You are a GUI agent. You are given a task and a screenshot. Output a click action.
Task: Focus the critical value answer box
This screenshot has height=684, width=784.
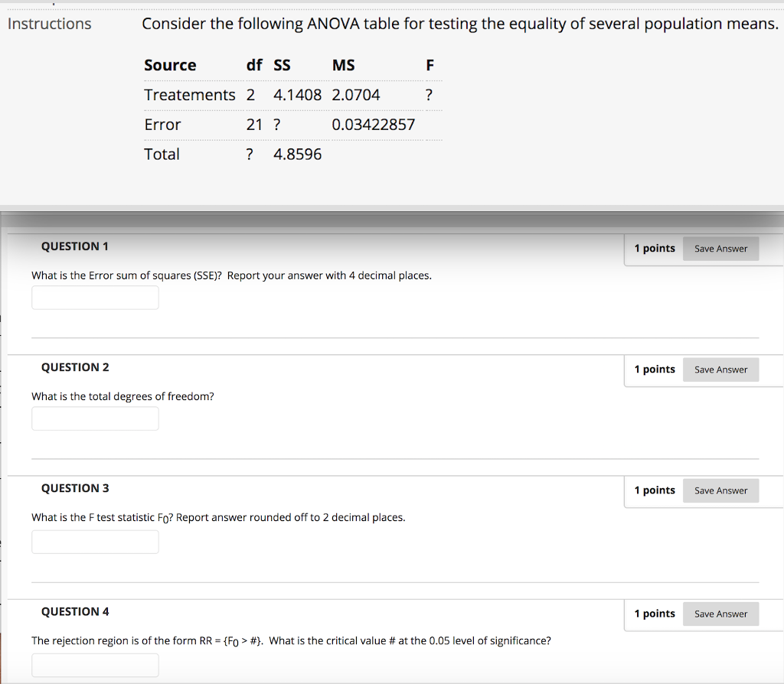95,666
